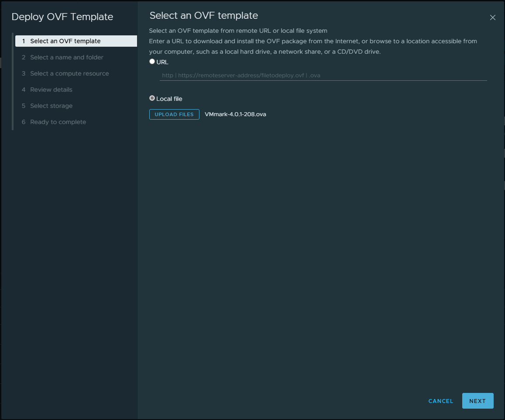Click the VMmark-4.0.1-208.ova file name
The image size is (505, 420).
(x=235, y=114)
